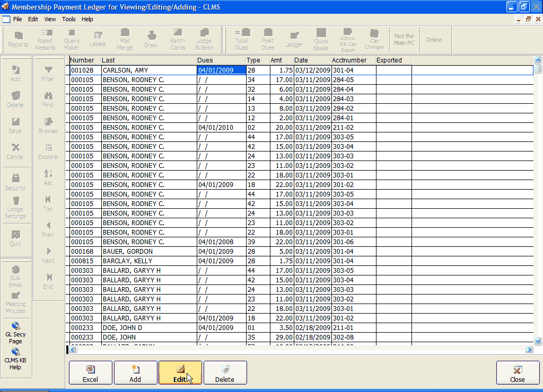The height and width of the screenshot is (392, 543).
Task: Click the Filter sidebar icon
Action: click(x=48, y=74)
